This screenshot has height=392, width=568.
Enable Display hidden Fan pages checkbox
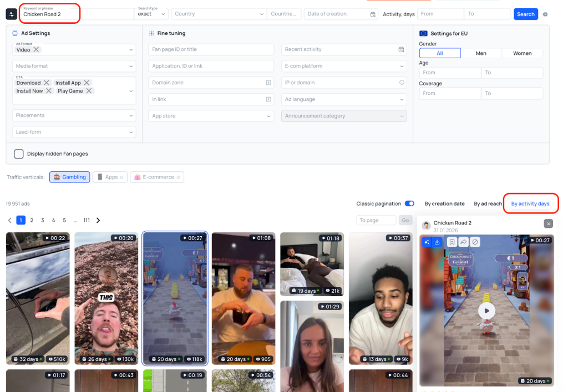[19, 154]
